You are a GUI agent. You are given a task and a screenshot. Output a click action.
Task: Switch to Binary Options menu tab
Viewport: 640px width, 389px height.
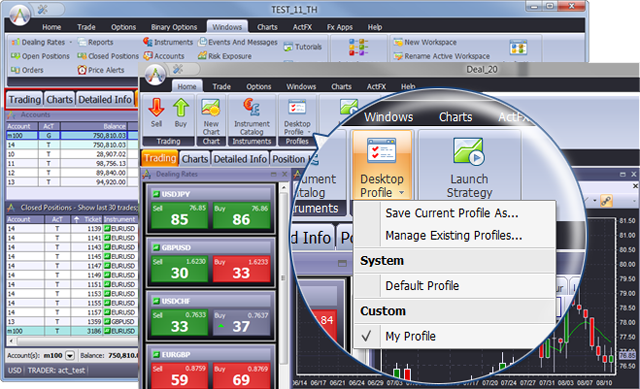coord(174,27)
